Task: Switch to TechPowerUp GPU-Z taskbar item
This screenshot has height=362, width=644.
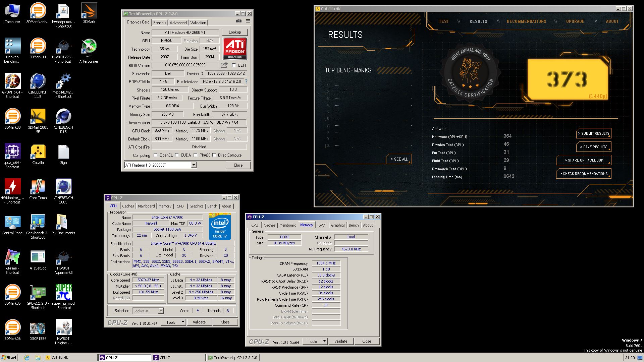Action: click(233, 358)
